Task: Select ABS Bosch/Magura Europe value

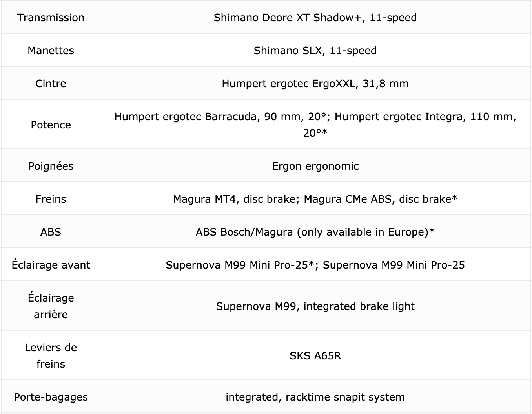Action: (x=315, y=232)
